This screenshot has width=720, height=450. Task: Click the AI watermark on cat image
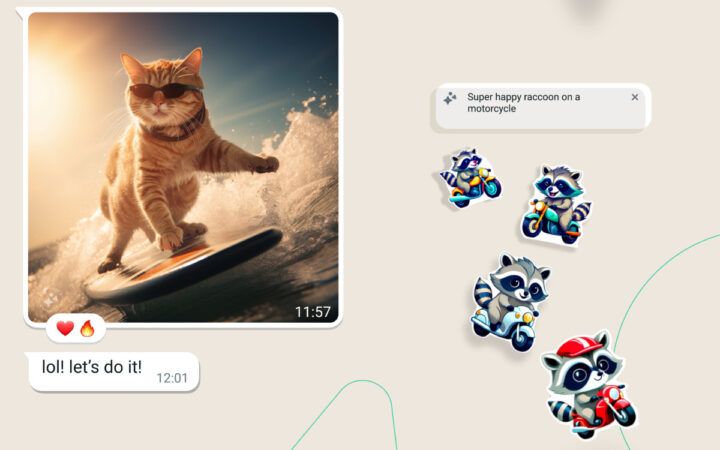[47, 298]
